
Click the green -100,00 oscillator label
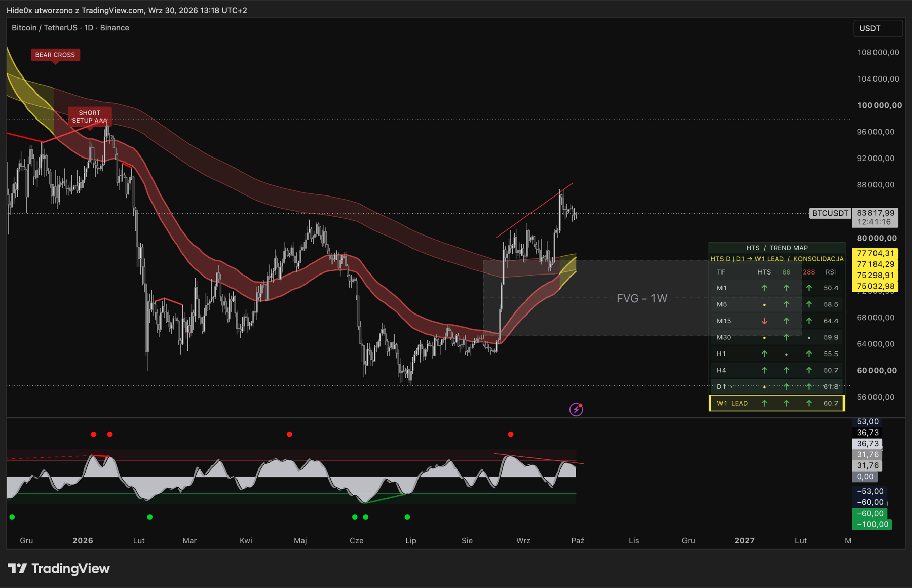coord(872,524)
